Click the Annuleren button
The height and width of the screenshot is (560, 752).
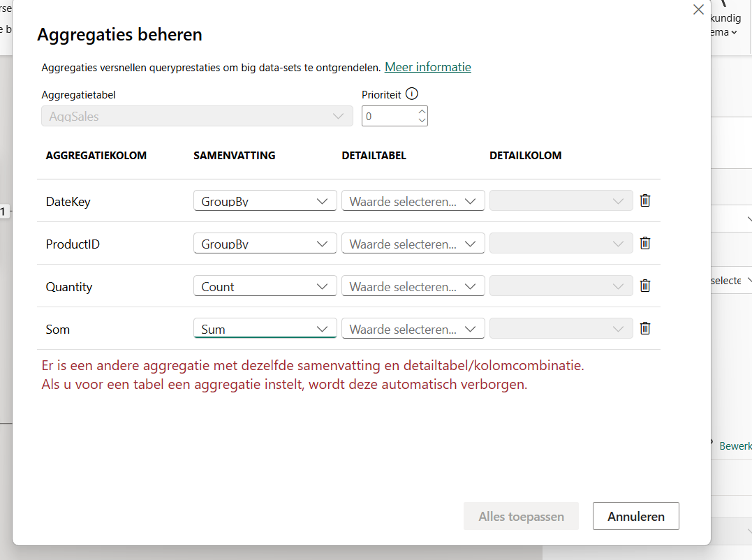click(636, 517)
